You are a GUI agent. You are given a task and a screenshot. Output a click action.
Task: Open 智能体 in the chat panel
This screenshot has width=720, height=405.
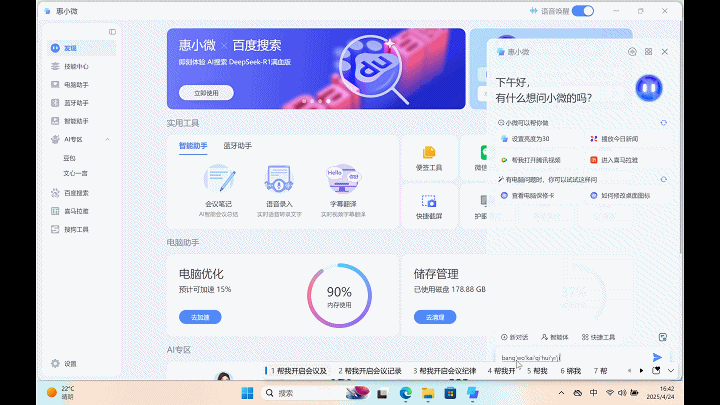pos(555,337)
